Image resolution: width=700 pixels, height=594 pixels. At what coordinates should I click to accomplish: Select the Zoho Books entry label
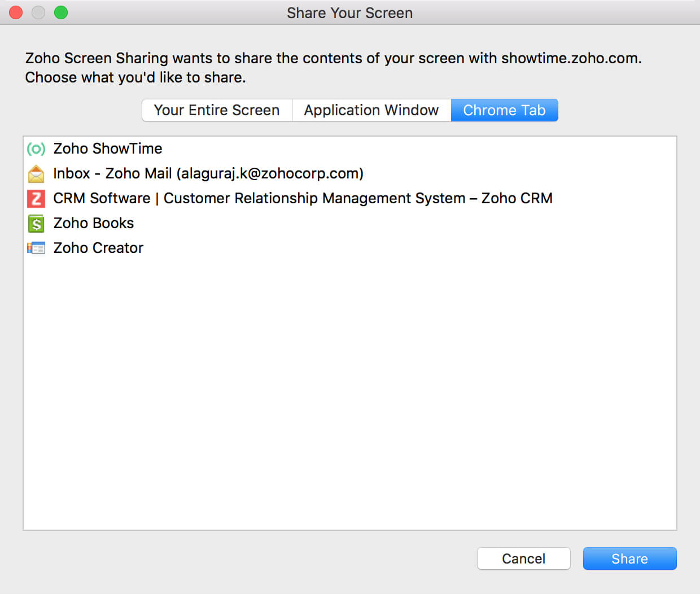point(94,223)
